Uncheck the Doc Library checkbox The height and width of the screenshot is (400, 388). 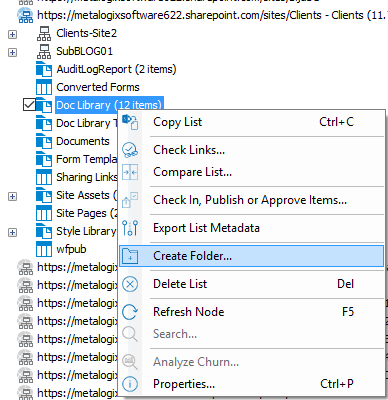coord(29,105)
